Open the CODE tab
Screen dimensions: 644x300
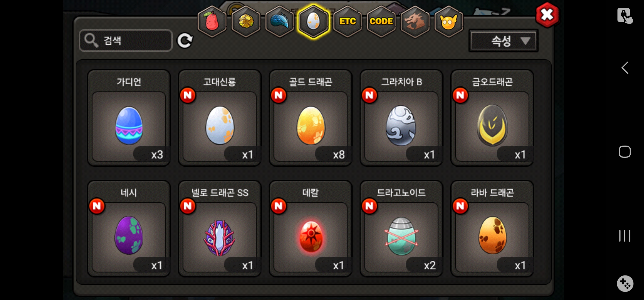point(381,21)
